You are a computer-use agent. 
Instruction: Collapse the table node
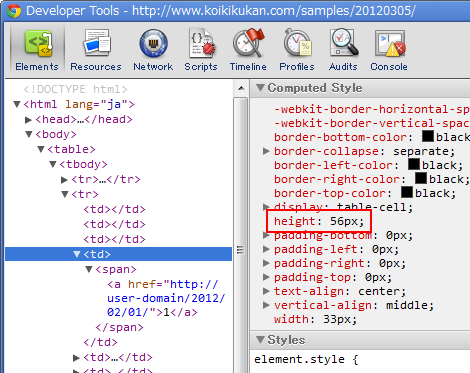(41, 149)
